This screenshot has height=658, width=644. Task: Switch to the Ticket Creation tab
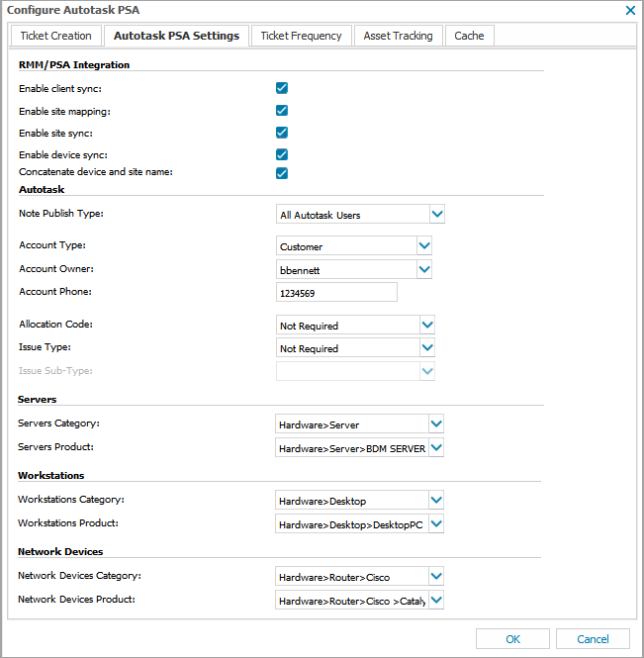tap(55, 36)
